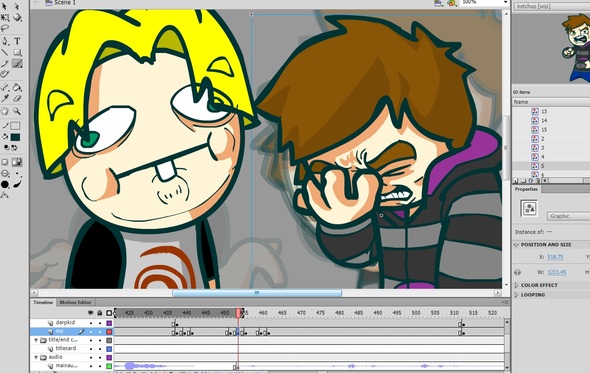Select the Eraser tool

pyautogui.click(x=17, y=98)
